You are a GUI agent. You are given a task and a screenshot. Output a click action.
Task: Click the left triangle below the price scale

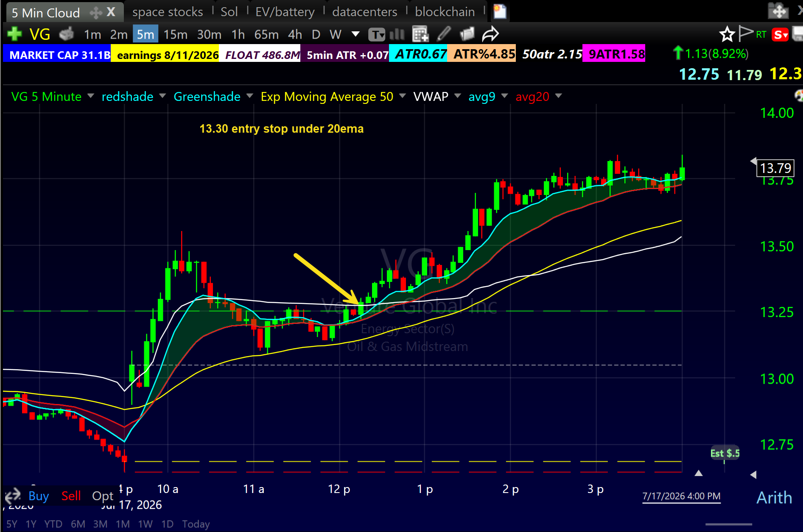[753, 474]
